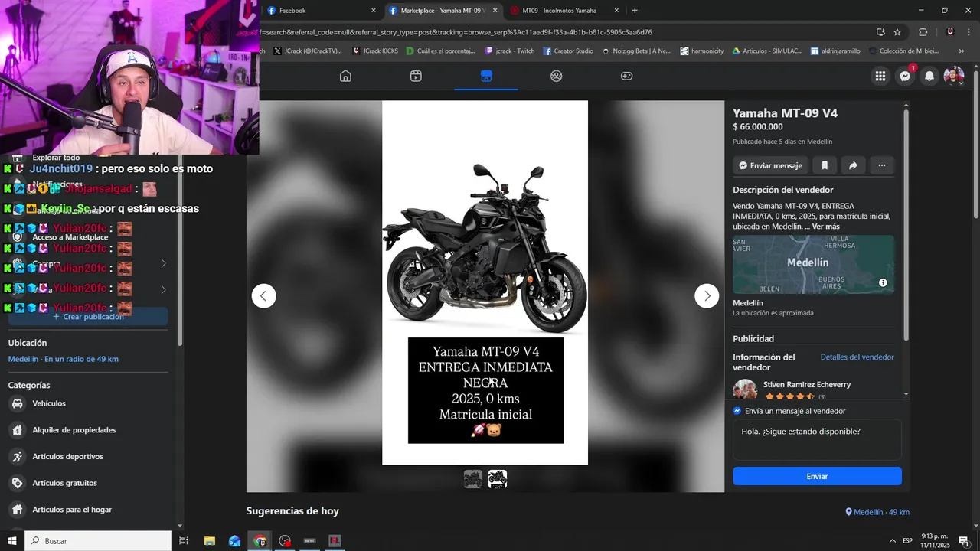
Task: Open the Facebook Reels video icon
Action: (416, 76)
